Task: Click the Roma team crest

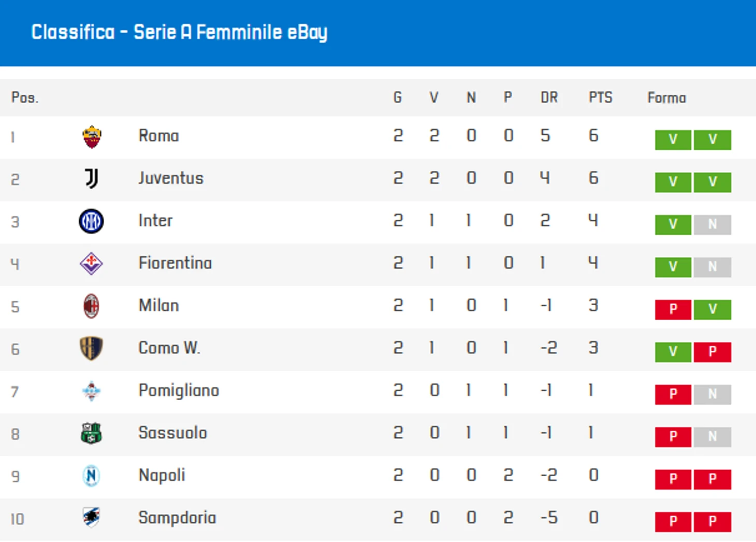Action: point(92,137)
